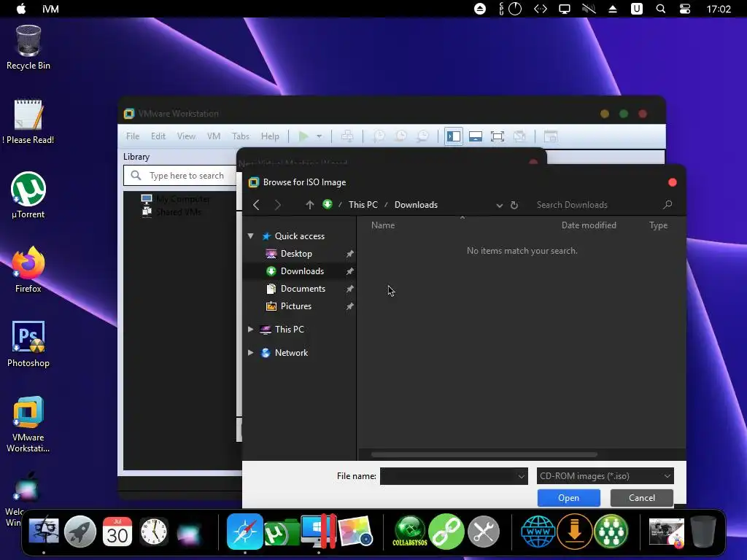
Task: Open the Tabs menu in VMware Workstation
Action: tap(241, 136)
